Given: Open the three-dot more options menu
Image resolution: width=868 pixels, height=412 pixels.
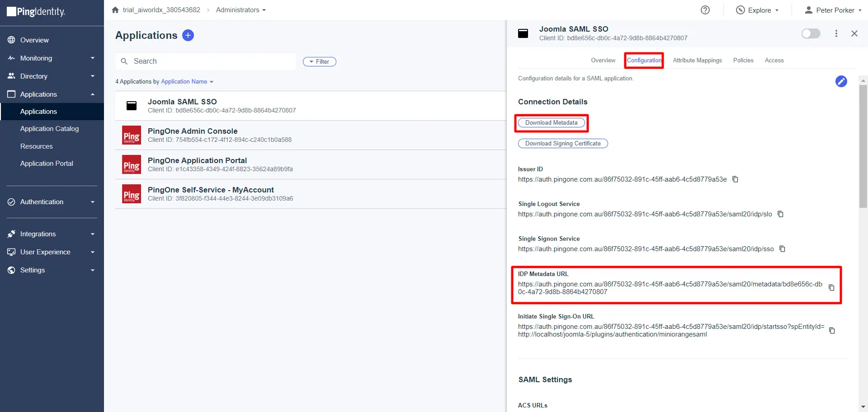Looking at the screenshot, I should pyautogui.click(x=836, y=33).
